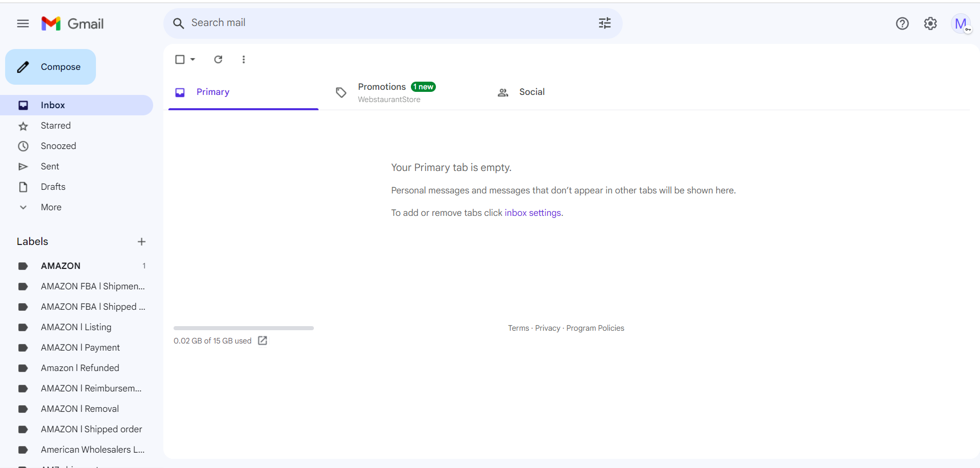
Task: Open the AMAZON FBA | Shipmen... label
Action: [77, 286]
